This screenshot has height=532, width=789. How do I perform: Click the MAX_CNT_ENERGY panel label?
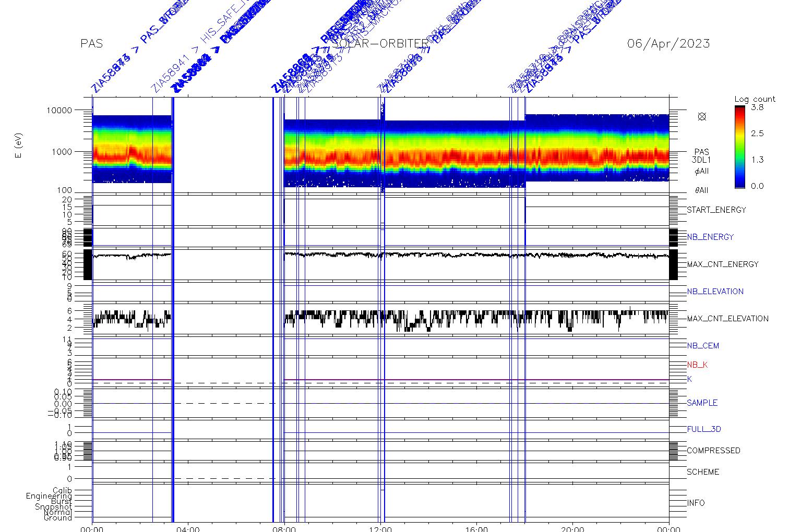(723, 264)
